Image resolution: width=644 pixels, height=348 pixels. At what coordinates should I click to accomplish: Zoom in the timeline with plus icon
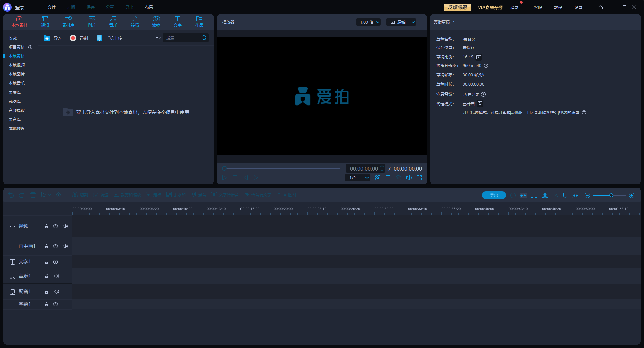tap(632, 195)
